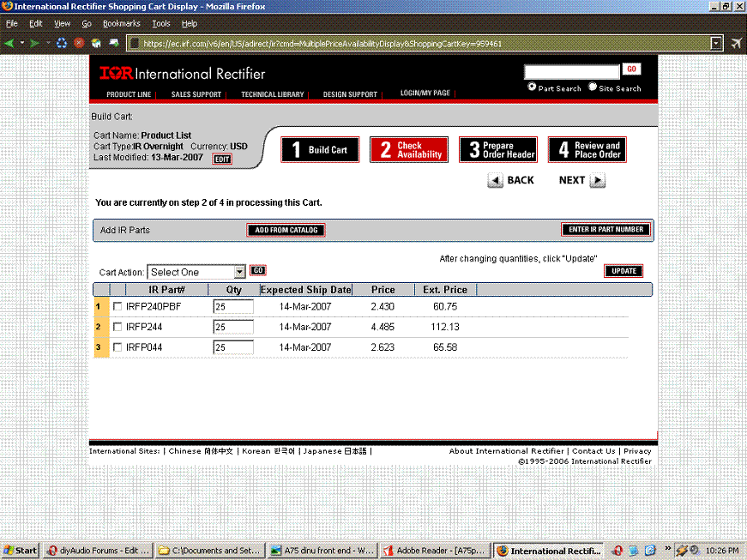Viewport: 747px width, 560px height.
Task: Switch to diyAudio Forums taskbar window
Action: 99,551
